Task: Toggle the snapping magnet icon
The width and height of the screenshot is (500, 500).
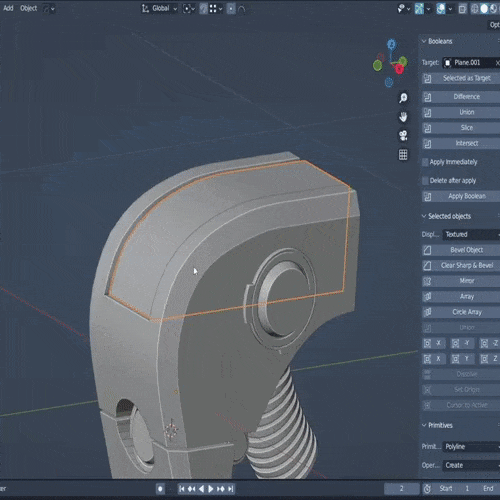Action: [203, 9]
